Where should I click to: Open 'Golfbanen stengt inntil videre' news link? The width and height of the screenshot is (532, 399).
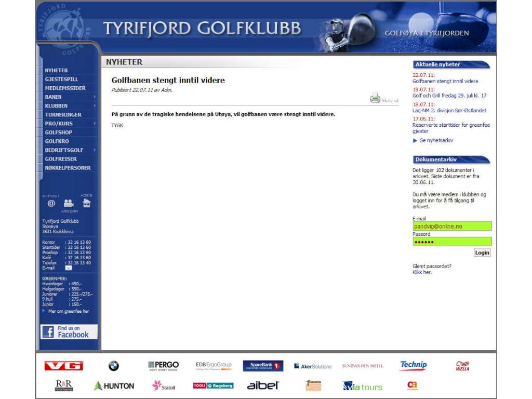point(445,81)
